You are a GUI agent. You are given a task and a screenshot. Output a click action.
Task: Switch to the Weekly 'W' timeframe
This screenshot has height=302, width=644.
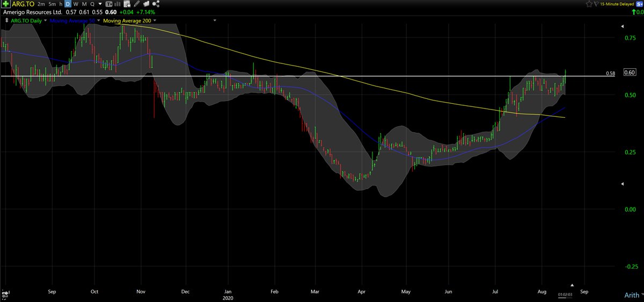coord(76,4)
